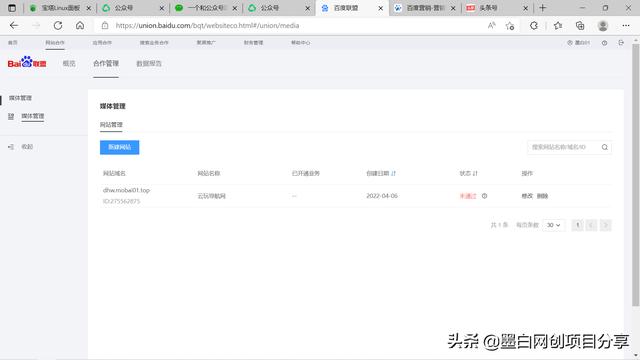Open 搜索业务合作 top menu item

click(154, 42)
